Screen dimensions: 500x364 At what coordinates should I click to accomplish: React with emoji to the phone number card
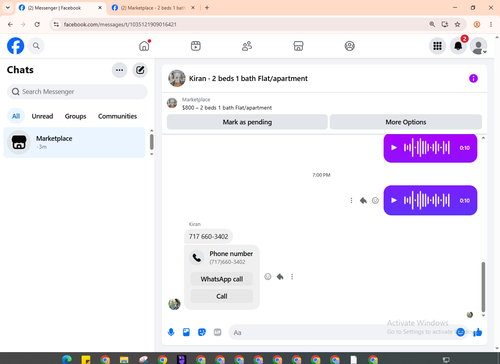pos(268,276)
